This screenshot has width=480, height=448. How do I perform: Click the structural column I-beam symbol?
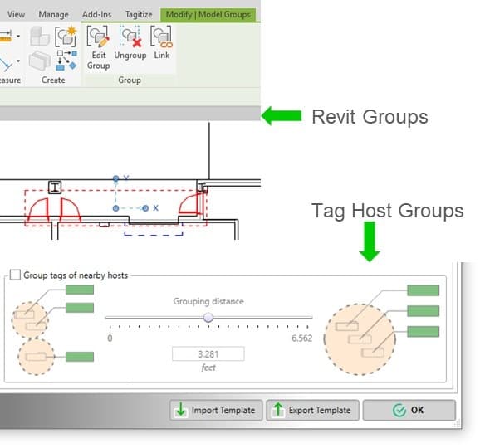pyautogui.click(x=55, y=187)
